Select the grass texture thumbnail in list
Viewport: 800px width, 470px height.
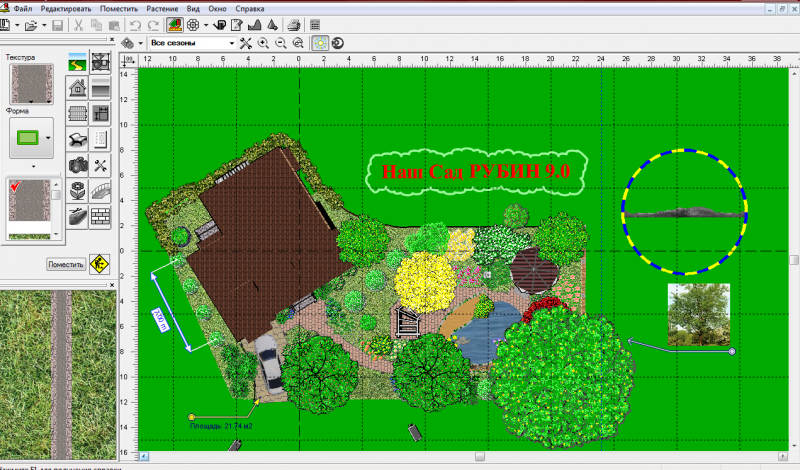[x=29, y=236]
